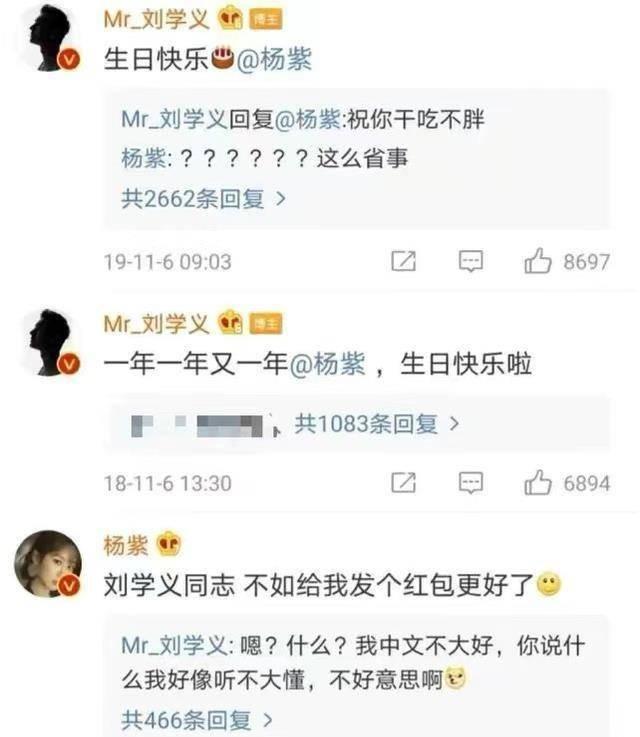Tap share icon on the 19-11-6 post
640x737 pixels.
click(404, 261)
